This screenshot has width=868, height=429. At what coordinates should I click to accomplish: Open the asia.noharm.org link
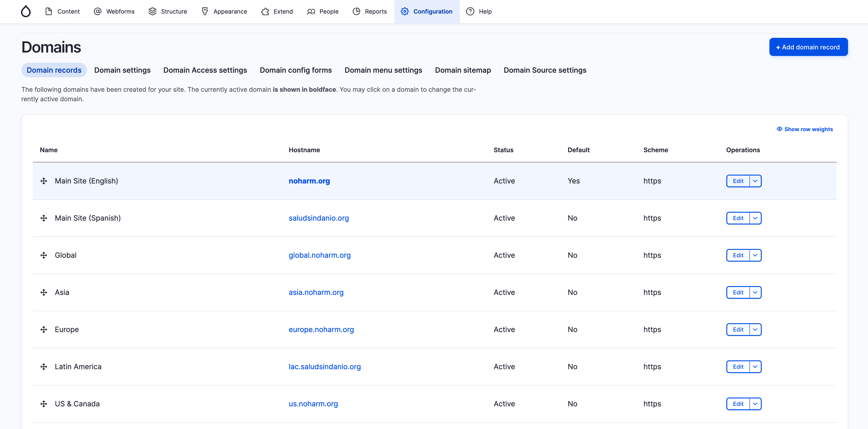coord(316,292)
